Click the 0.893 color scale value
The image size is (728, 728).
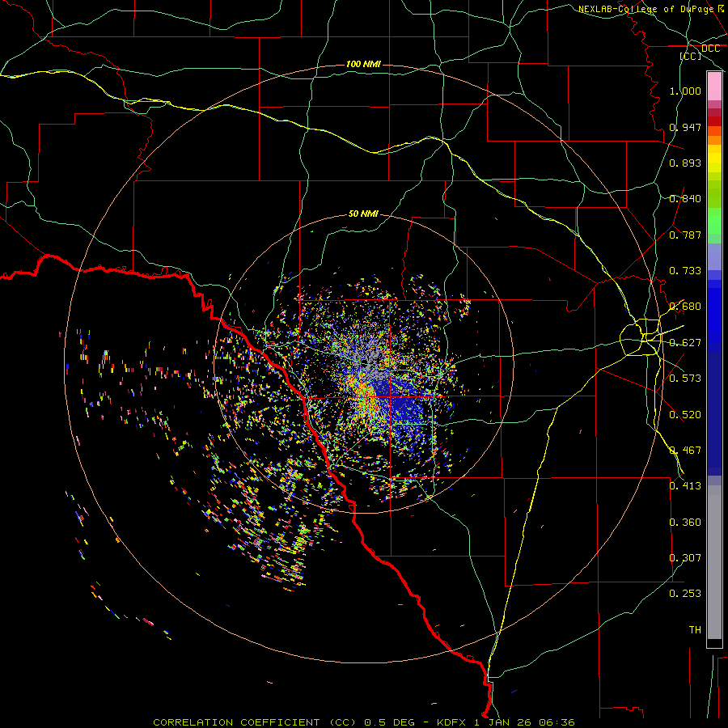point(685,163)
